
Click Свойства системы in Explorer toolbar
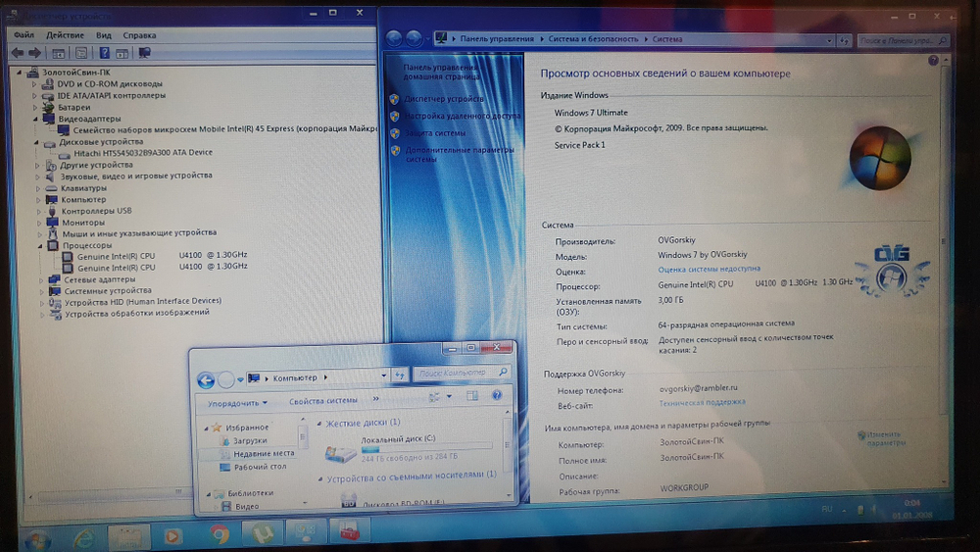322,400
